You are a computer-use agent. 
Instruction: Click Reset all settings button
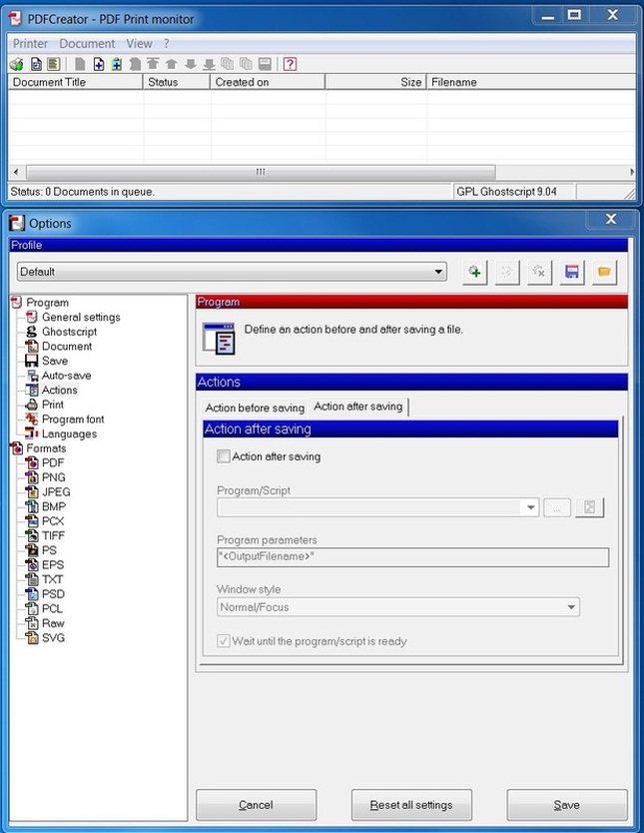(411, 805)
